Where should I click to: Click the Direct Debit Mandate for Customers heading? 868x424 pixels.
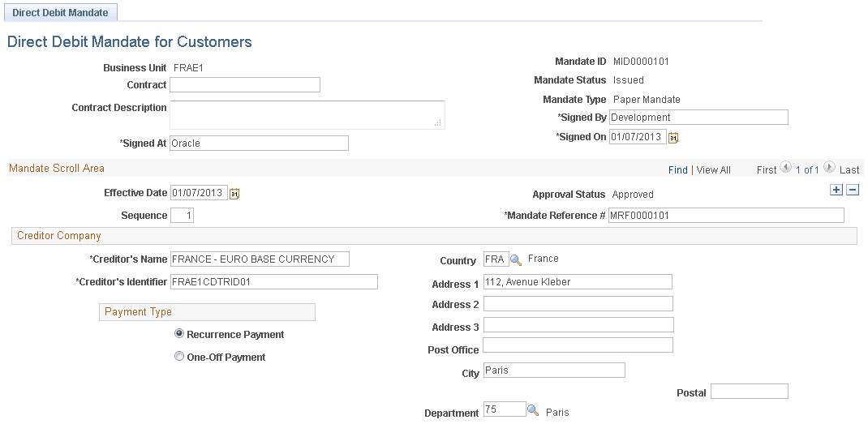(130, 41)
